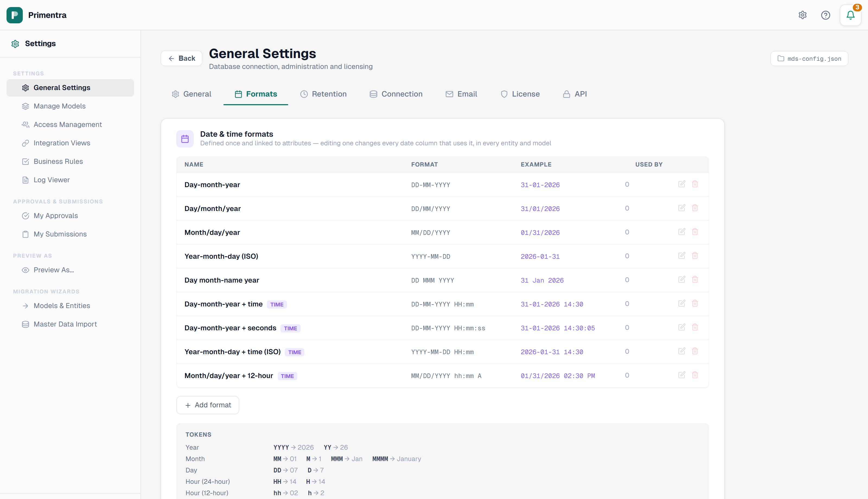Click the NAME column header

[x=194, y=165]
